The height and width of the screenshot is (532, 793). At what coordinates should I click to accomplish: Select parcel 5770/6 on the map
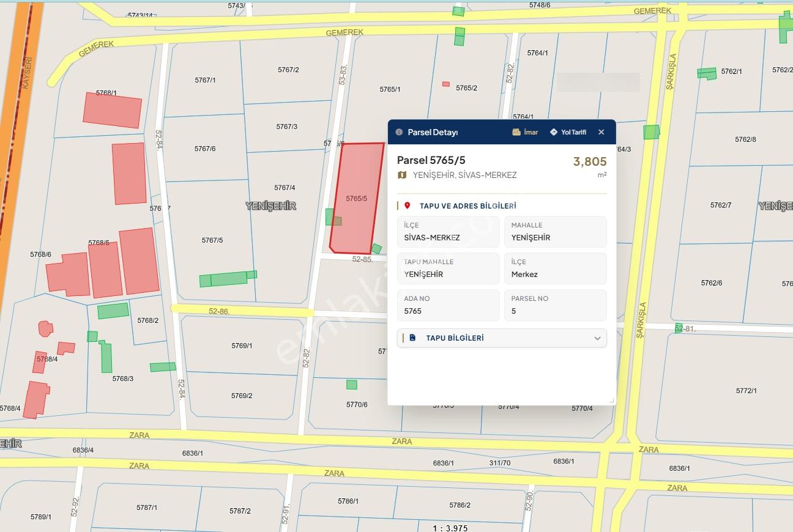[x=357, y=405]
